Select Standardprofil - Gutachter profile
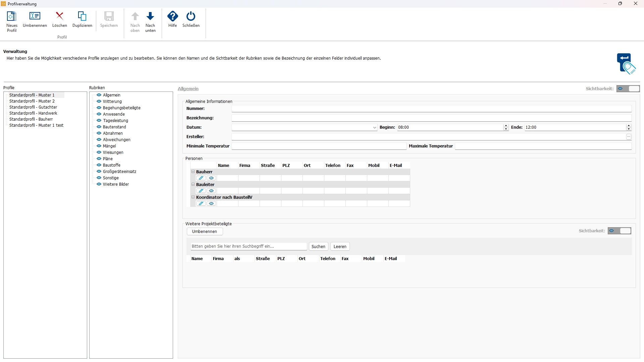 point(33,107)
